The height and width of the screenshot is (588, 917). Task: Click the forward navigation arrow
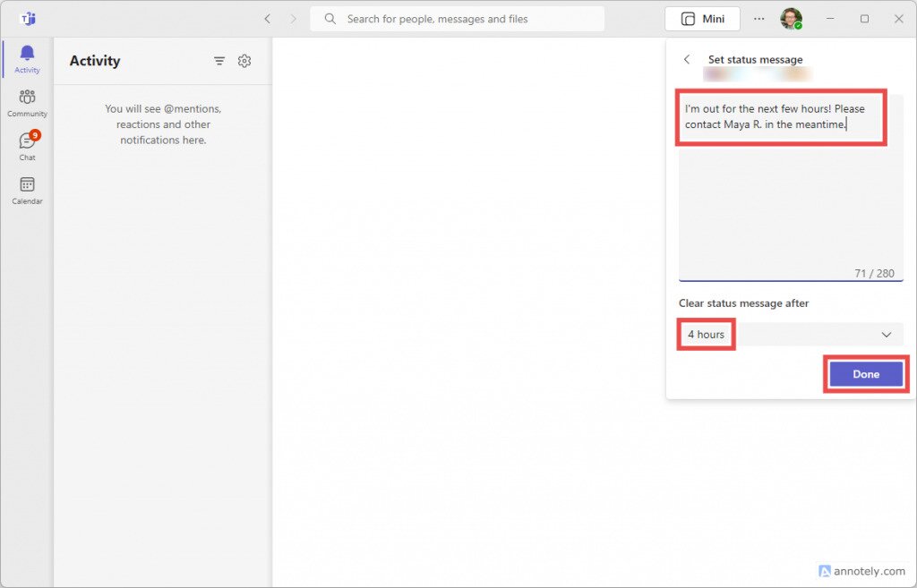(293, 18)
